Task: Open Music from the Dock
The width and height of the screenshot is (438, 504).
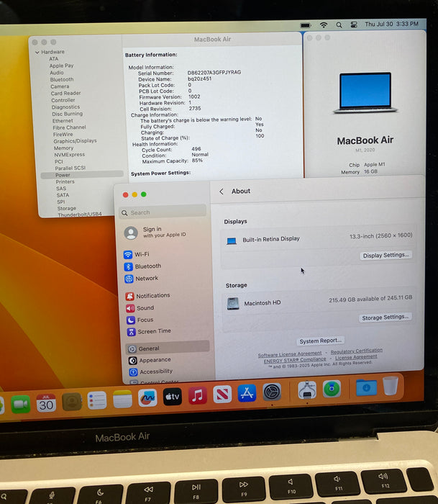Action: pyautogui.click(x=198, y=395)
